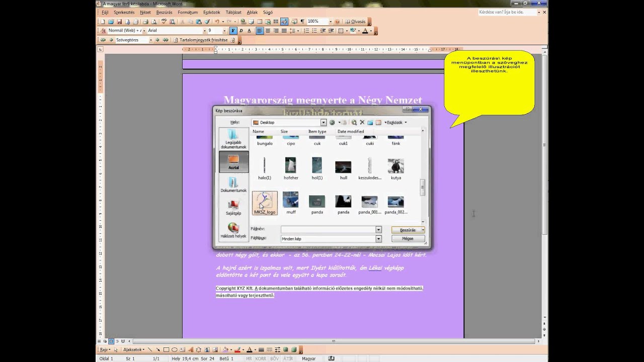Open the zoom percentage dropdown
Image resolution: width=644 pixels, height=362 pixels.
331,22
